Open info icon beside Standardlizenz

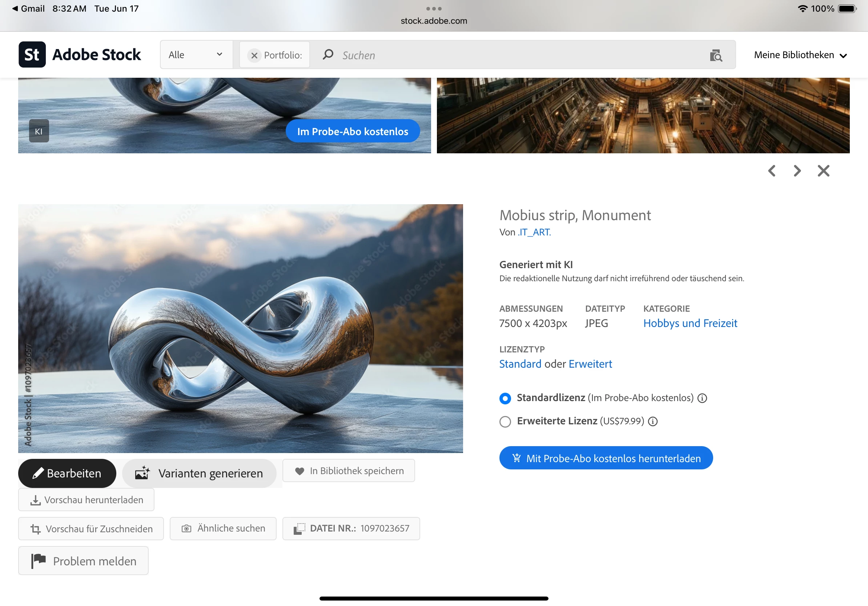pos(702,398)
